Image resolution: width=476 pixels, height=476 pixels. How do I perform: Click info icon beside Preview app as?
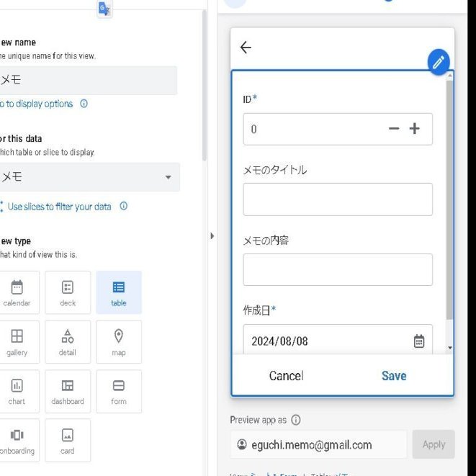click(296, 420)
